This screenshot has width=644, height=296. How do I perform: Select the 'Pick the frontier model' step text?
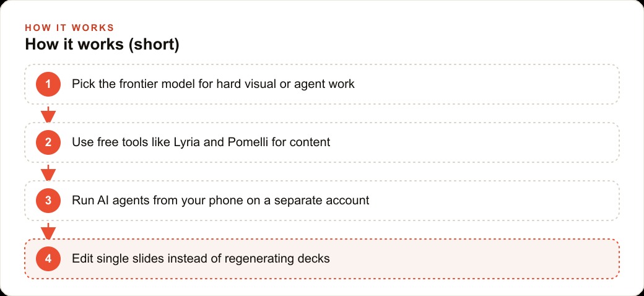pos(213,84)
